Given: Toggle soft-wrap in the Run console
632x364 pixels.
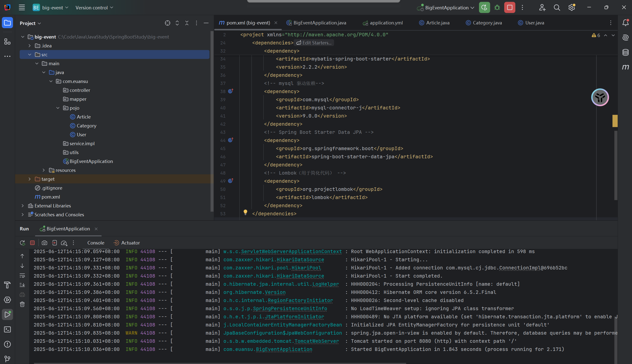Looking at the screenshot, I should pos(22,276).
